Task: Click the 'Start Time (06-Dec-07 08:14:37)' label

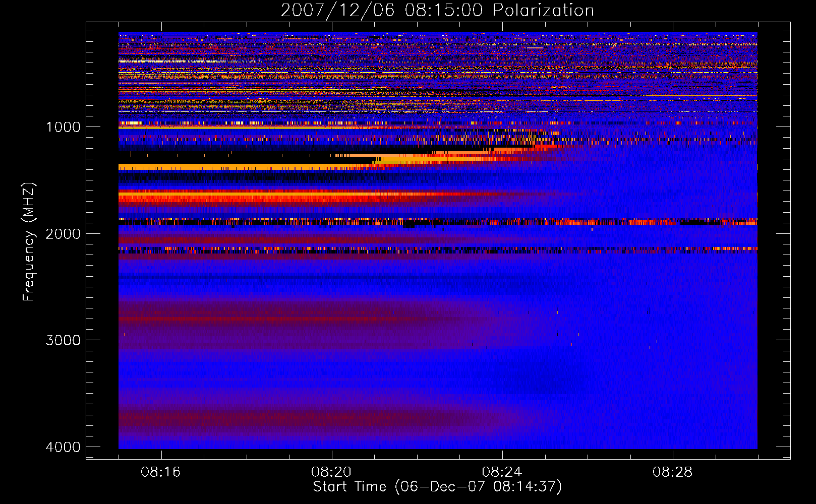Action: pyautogui.click(x=437, y=487)
